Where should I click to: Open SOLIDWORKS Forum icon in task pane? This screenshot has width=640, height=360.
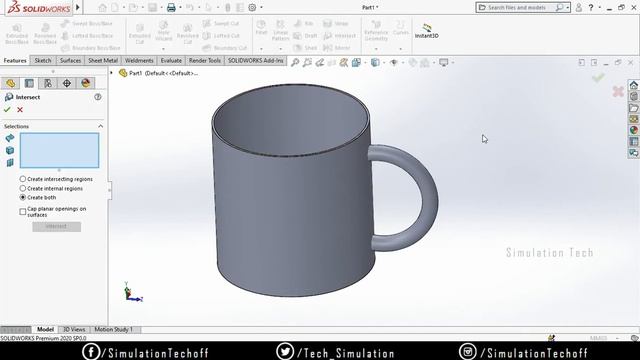pyautogui.click(x=633, y=153)
